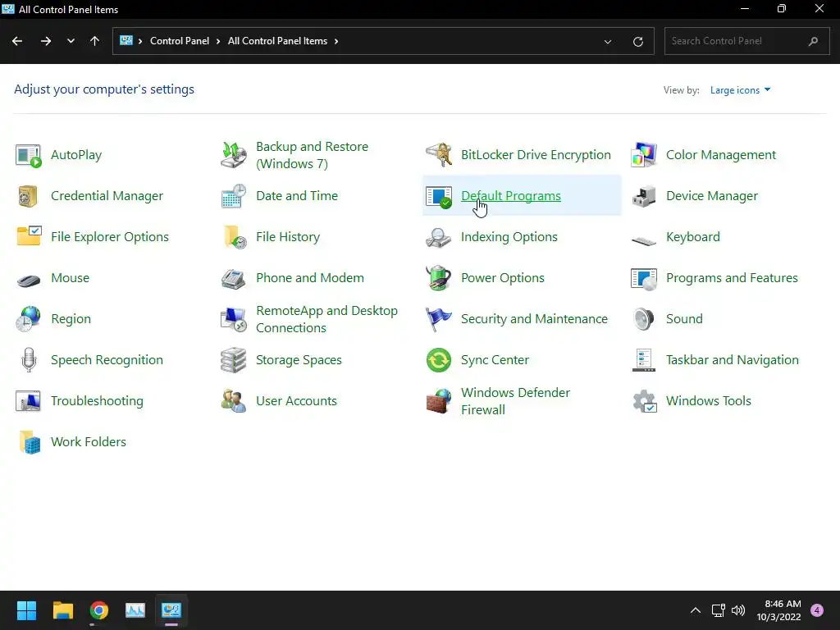Image resolution: width=840 pixels, height=630 pixels.
Task: Launch Google Chrome from the taskbar
Action: [x=99, y=610]
